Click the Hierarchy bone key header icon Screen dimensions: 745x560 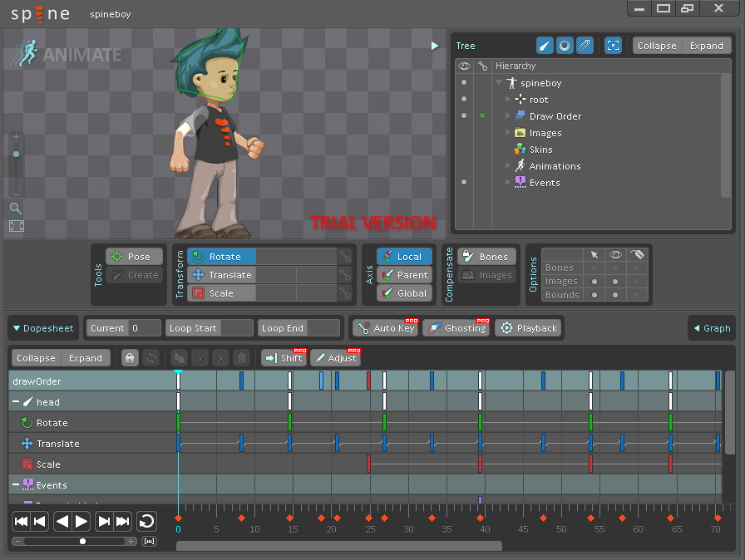483,66
